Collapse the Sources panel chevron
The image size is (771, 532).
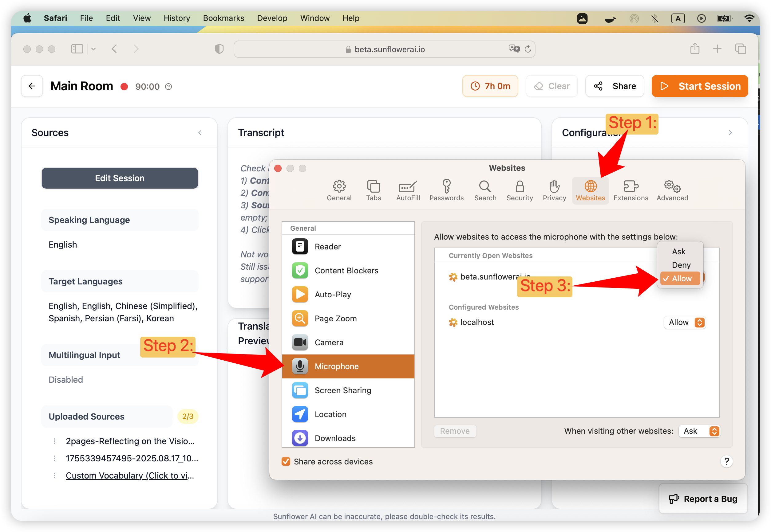click(200, 133)
